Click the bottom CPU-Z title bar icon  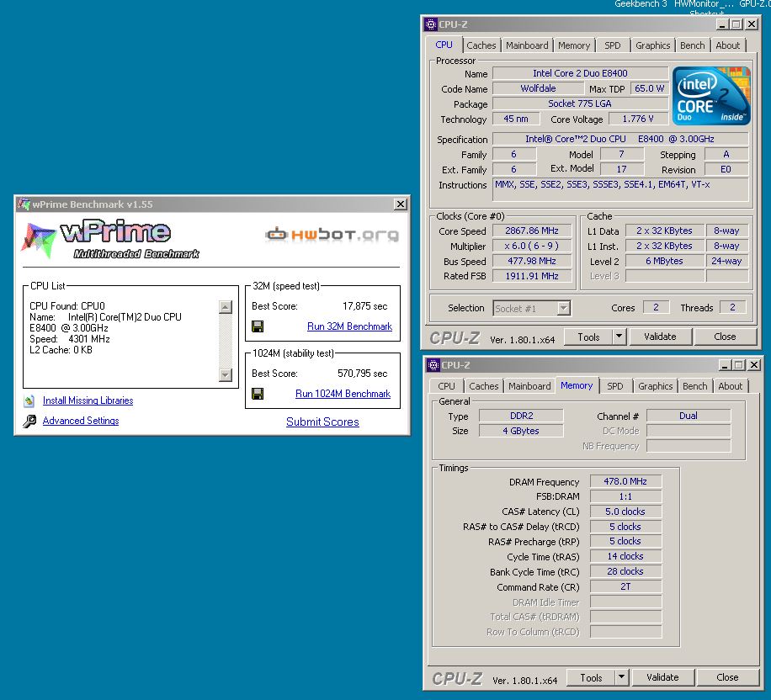[433, 365]
